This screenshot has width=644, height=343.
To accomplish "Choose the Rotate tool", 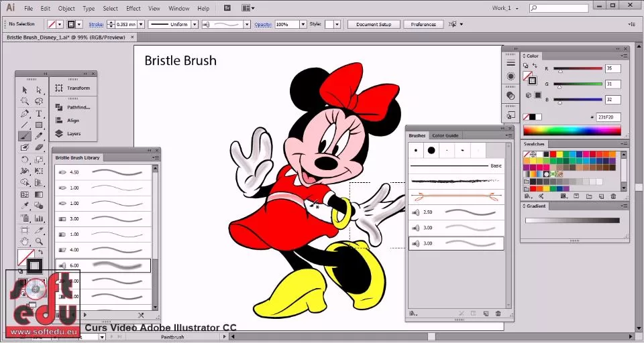I will [x=25, y=159].
